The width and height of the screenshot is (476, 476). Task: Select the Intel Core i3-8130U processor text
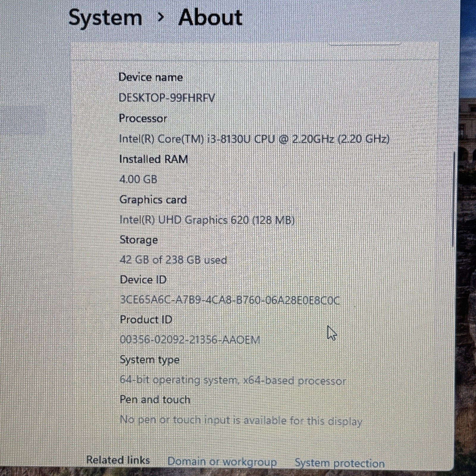click(x=254, y=139)
